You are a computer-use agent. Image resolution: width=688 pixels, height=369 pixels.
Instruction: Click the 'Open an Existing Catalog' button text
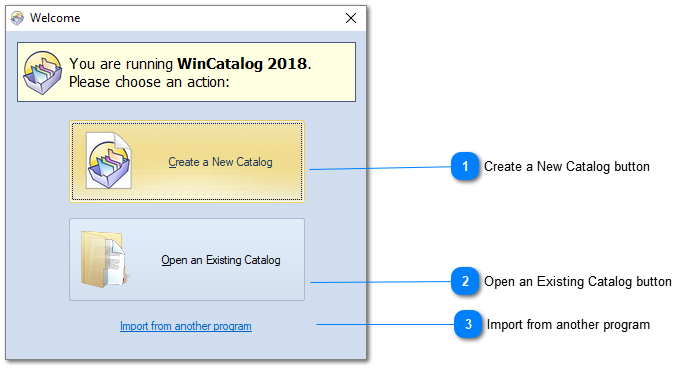221,260
